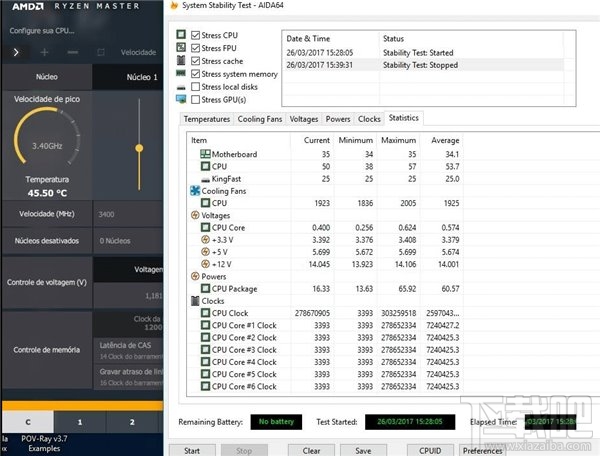Open the Temperatures tab
Viewport: 600px width, 456px height.
[x=207, y=119]
